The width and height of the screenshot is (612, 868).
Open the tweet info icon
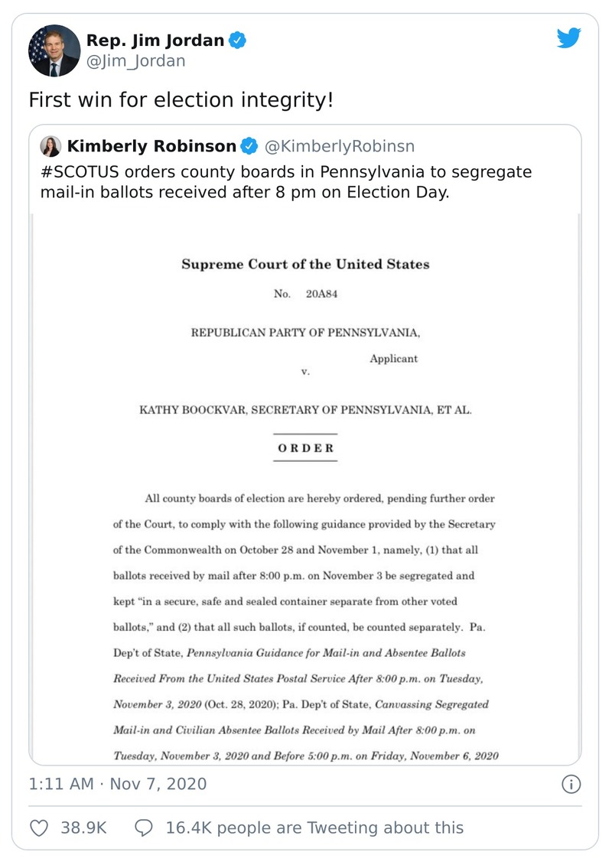pos(571,784)
